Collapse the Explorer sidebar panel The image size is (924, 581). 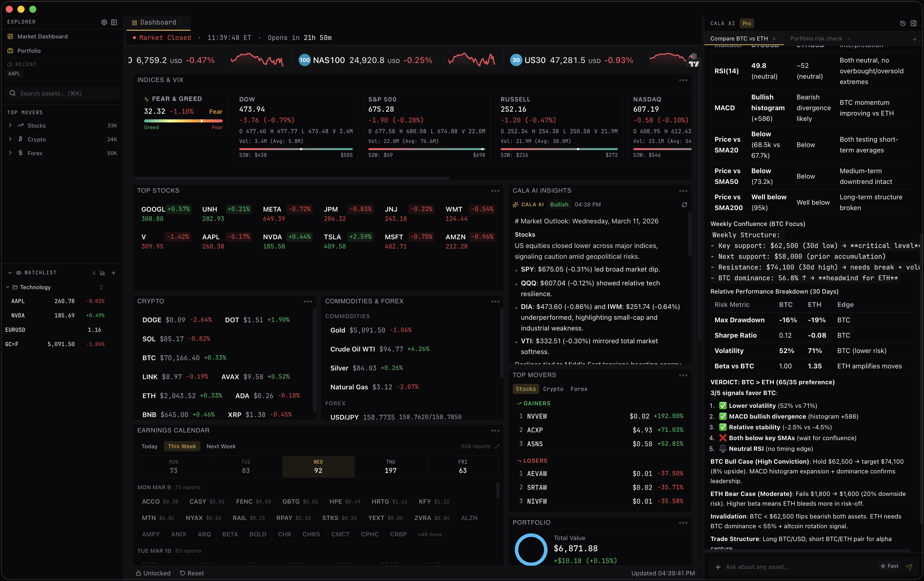pyautogui.click(x=114, y=22)
